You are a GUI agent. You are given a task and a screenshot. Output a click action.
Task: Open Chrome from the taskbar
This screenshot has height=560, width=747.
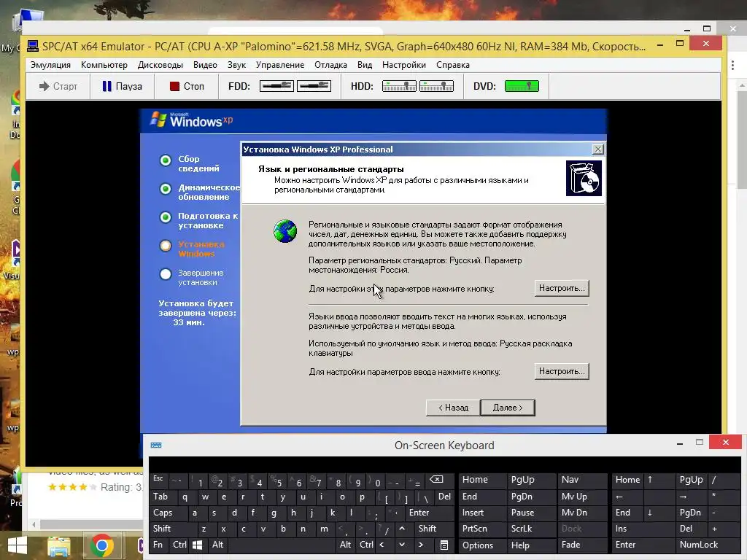101,545
